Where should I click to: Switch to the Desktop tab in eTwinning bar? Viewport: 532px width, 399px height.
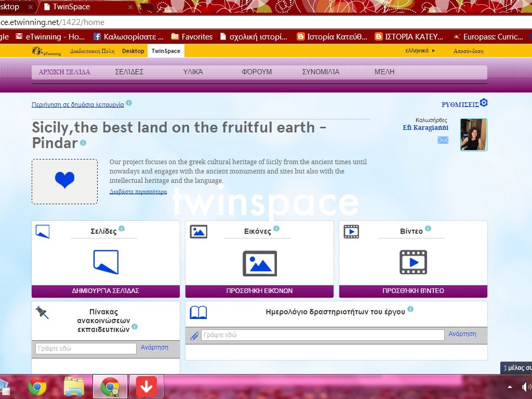[133, 51]
